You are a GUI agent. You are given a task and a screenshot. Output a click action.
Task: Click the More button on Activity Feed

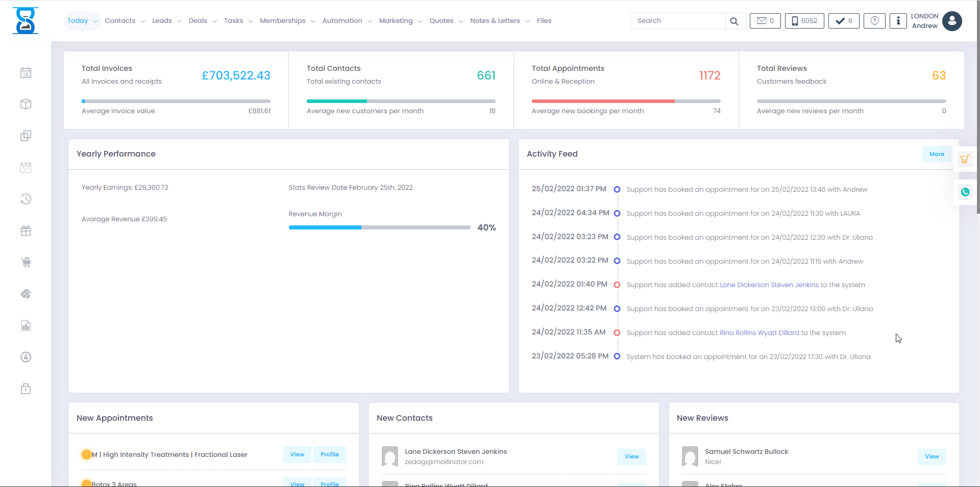coord(936,153)
